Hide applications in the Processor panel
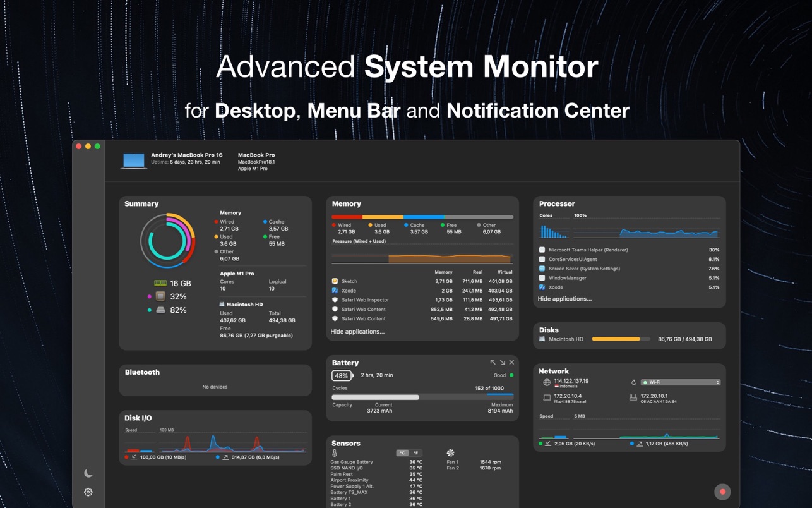812x508 pixels. pyautogui.click(x=564, y=299)
